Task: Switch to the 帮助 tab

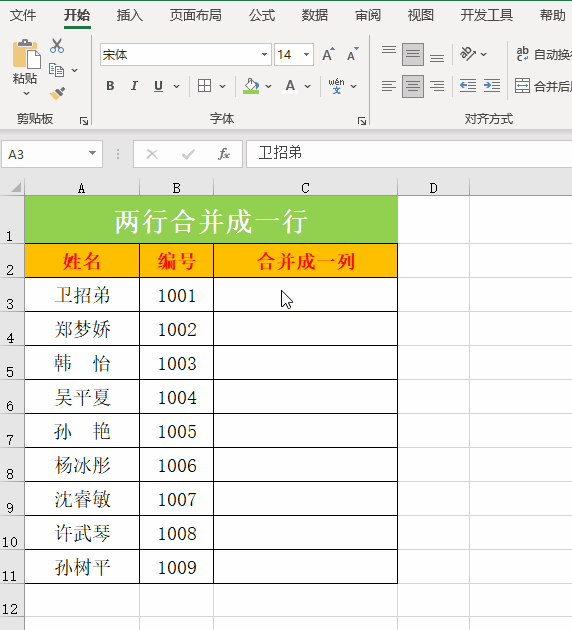Action: tap(552, 15)
